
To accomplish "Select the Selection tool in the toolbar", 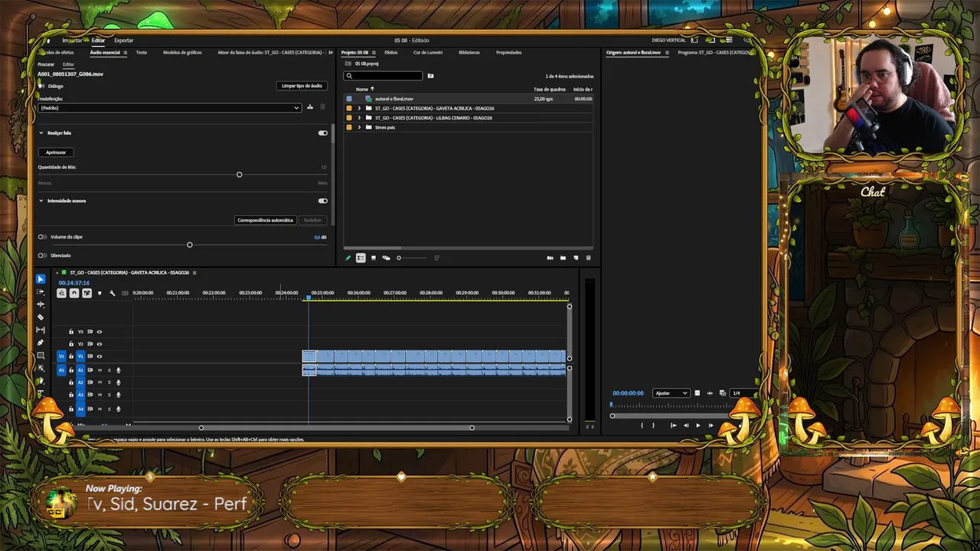I will click(x=41, y=279).
